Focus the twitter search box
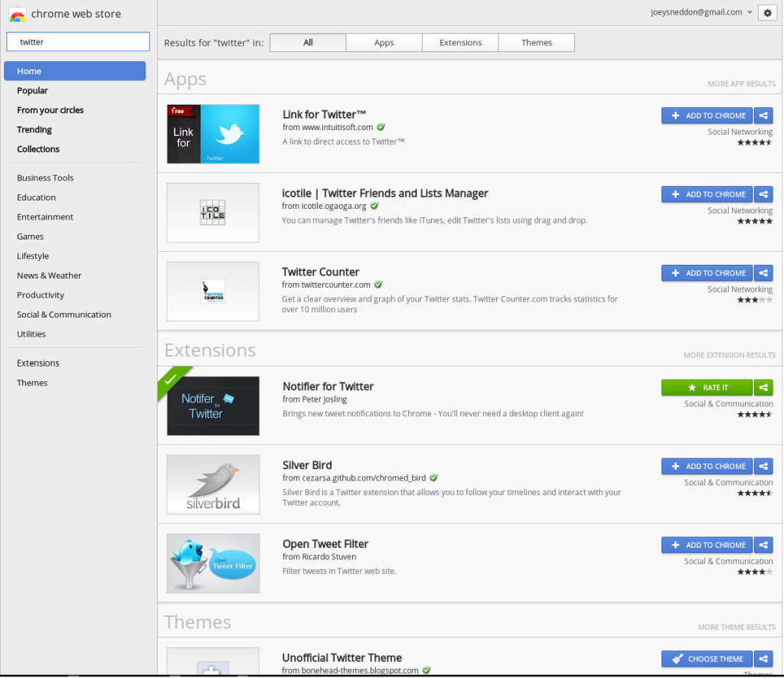This screenshot has width=784, height=678. 78,42
